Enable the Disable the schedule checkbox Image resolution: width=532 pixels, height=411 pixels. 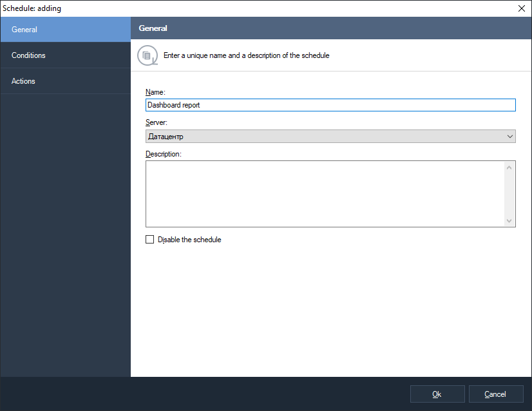click(x=150, y=240)
